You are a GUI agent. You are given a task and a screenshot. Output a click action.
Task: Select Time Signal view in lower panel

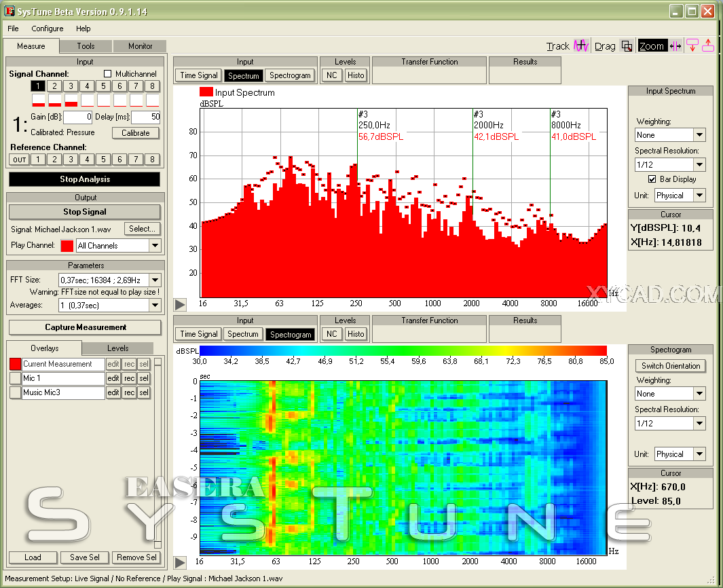coord(199,334)
